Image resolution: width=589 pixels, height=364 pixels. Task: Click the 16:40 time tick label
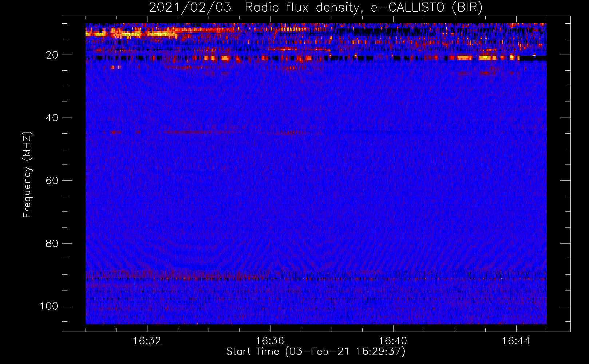tap(393, 341)
